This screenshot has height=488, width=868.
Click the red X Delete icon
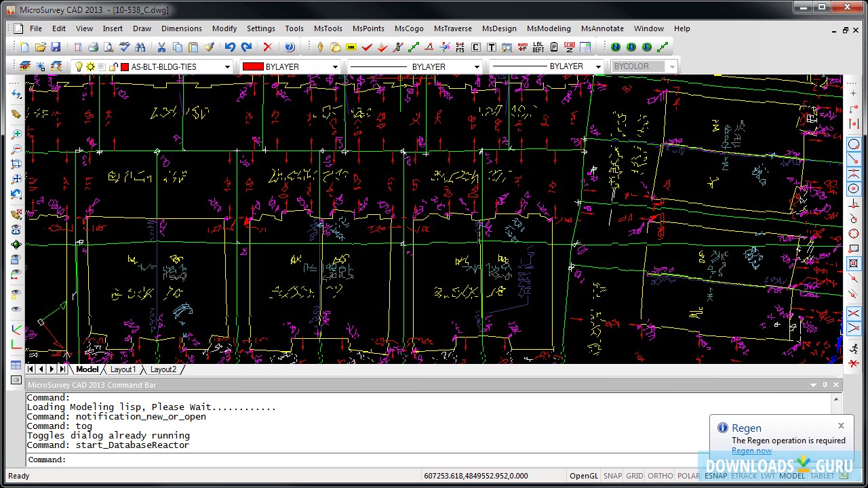coord(267,47)
